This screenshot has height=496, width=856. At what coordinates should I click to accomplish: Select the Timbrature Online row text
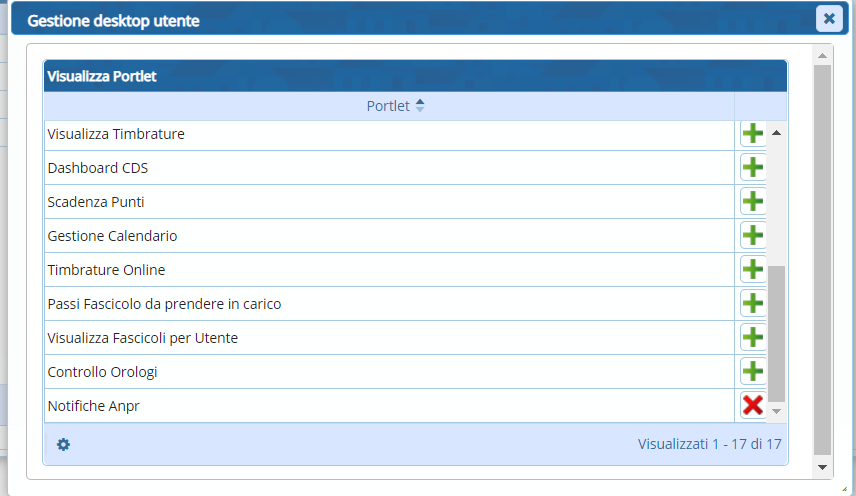(106, 270)
